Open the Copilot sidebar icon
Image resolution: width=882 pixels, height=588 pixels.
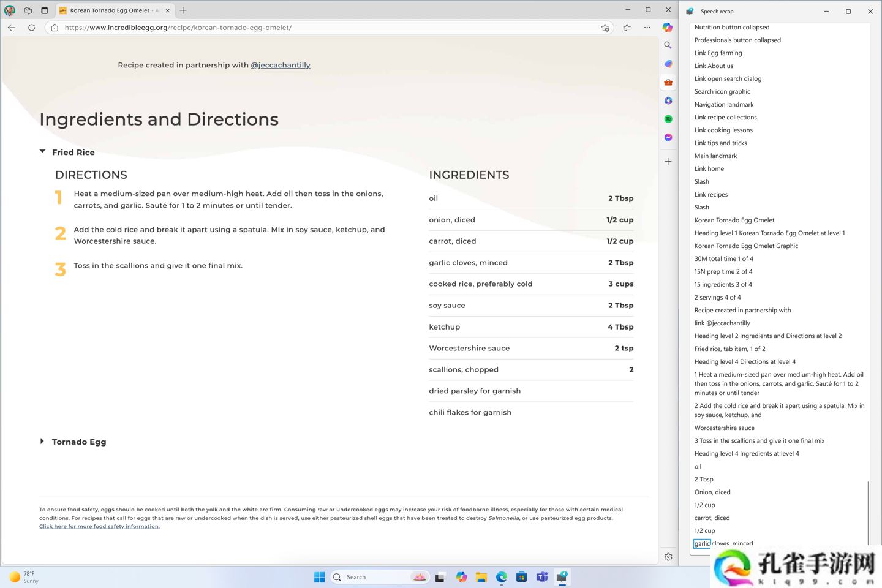click(x=668, y=28)
